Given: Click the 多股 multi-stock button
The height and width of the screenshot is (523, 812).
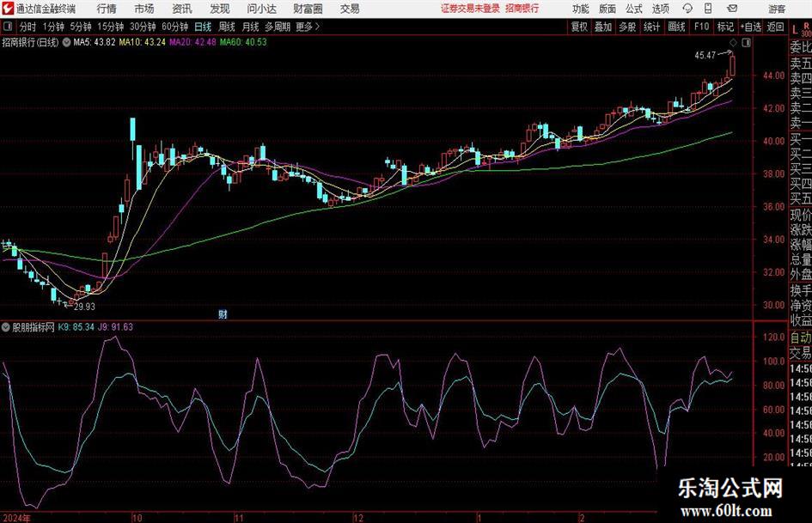Looking at the screenshot, I should coord(627,27).
